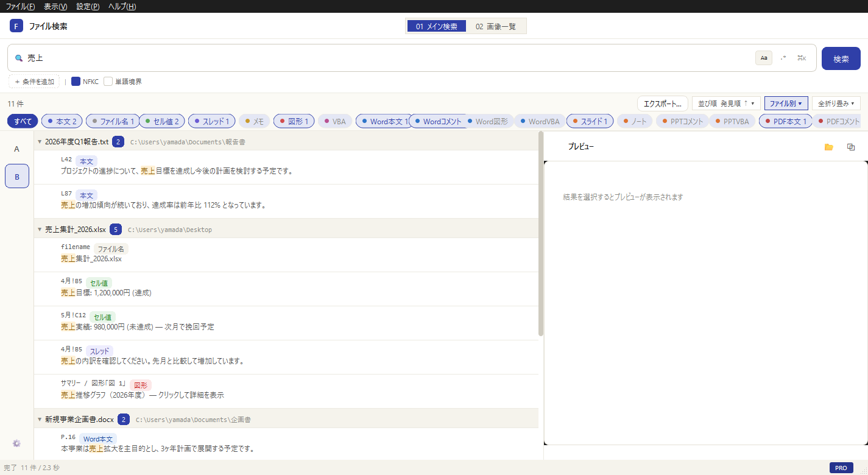The width and height of the screenshot is (868, 475).
Task: Toggle the PPTコメント filter chip
Action: pyautogui.click(x=682, y=121)
